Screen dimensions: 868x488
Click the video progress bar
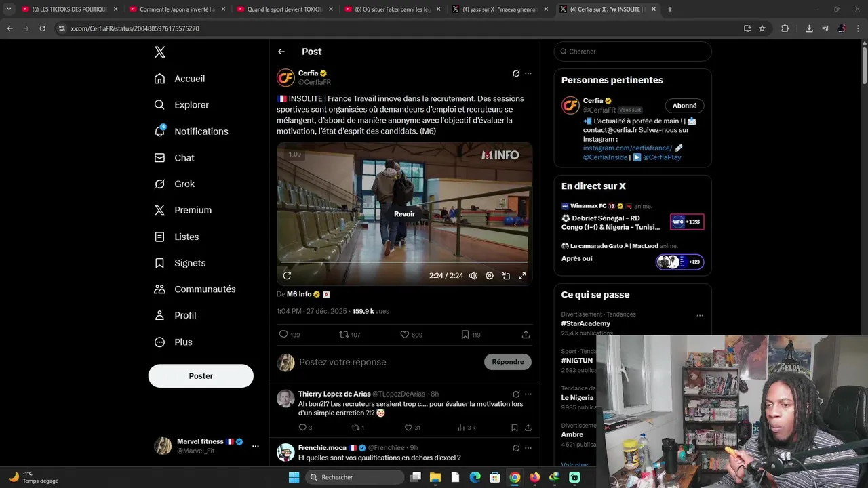(x=404, y=262)
